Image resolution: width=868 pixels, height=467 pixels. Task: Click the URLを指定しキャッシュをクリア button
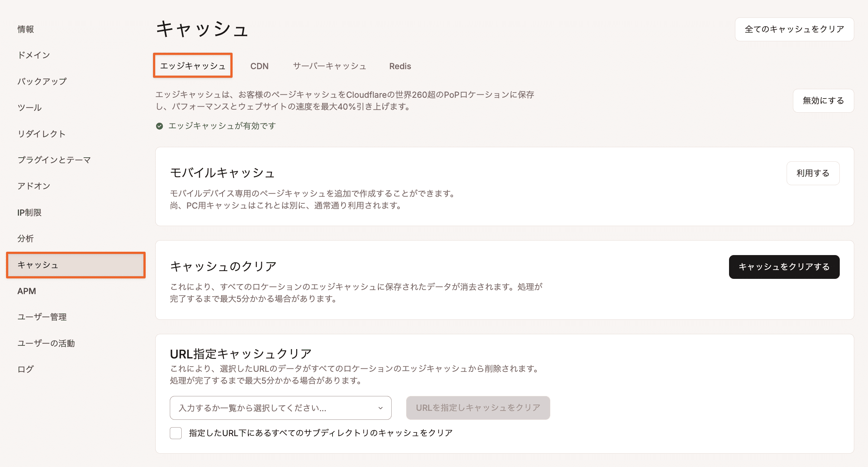pos(478,408)
